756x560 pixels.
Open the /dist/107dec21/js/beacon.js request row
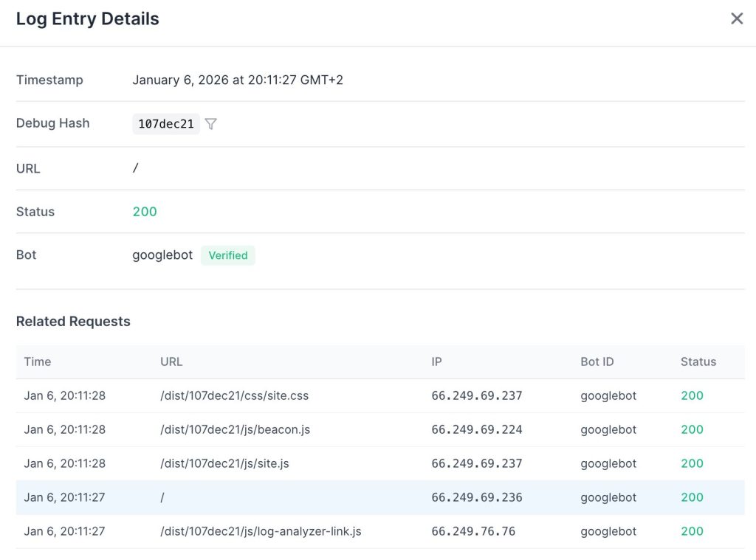tap(235, 429)
